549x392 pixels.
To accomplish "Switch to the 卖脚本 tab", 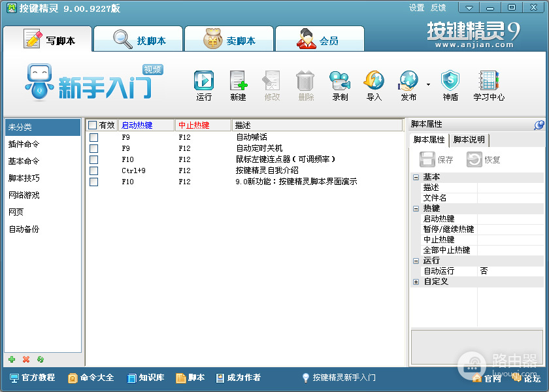I will [229, 39].
